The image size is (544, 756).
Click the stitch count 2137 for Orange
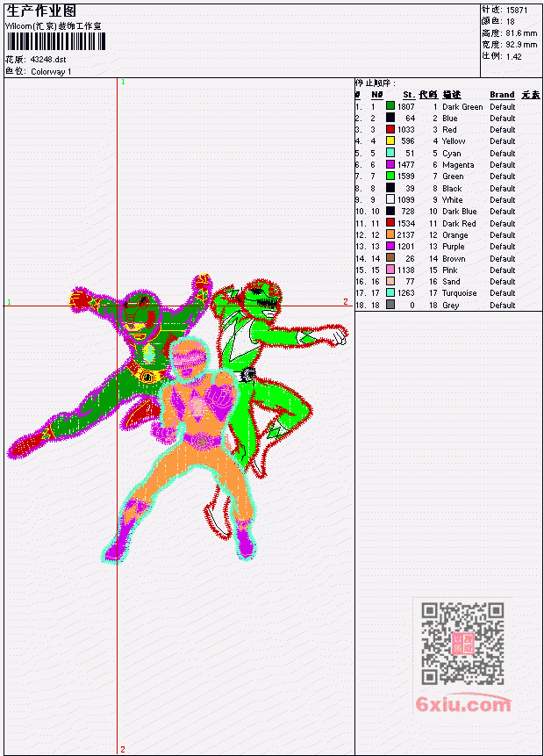pyautogui.click(x=405, y=234)
